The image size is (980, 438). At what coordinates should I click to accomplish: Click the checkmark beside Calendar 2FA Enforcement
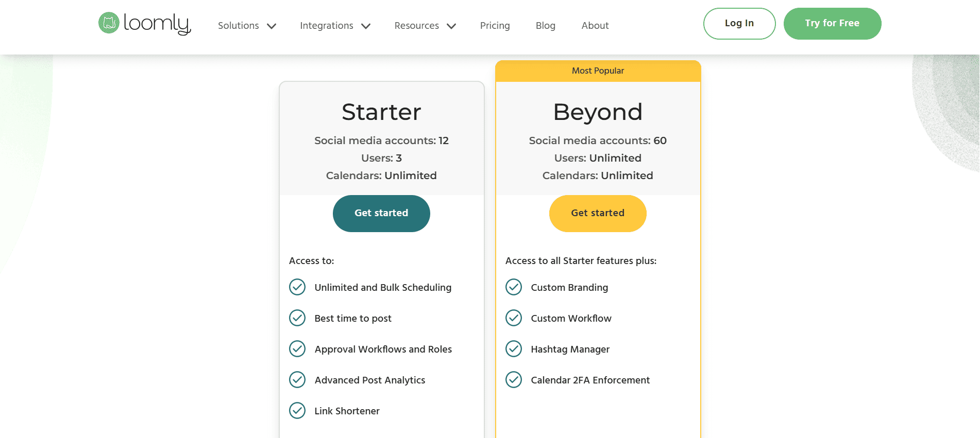514,380
